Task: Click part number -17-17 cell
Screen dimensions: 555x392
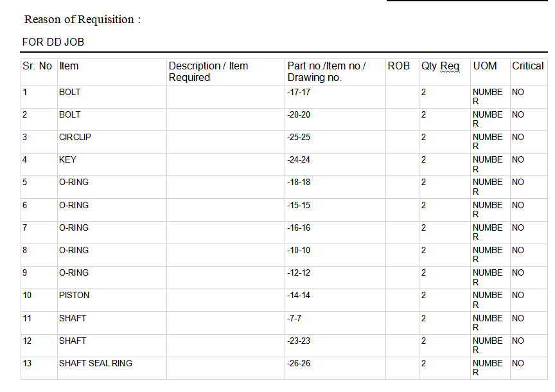Action: click(299, 93)
